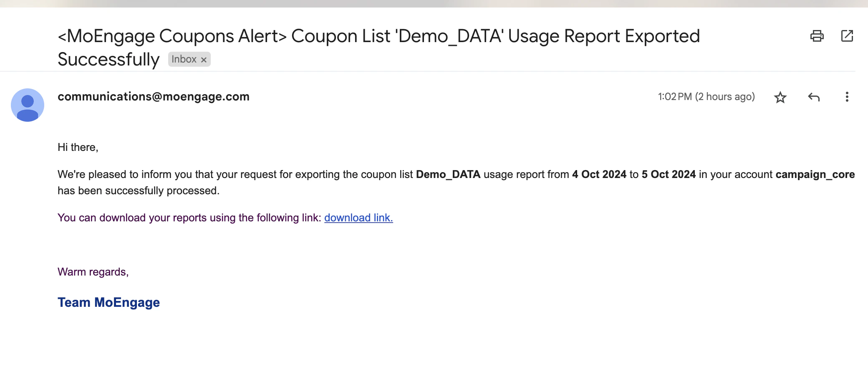Print this email with the printer icon

point(817,36)
